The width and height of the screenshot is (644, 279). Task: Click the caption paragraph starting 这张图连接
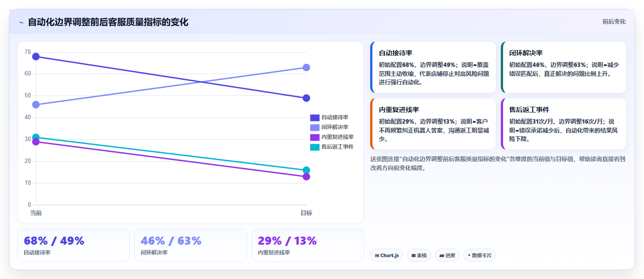click(498, 163)
